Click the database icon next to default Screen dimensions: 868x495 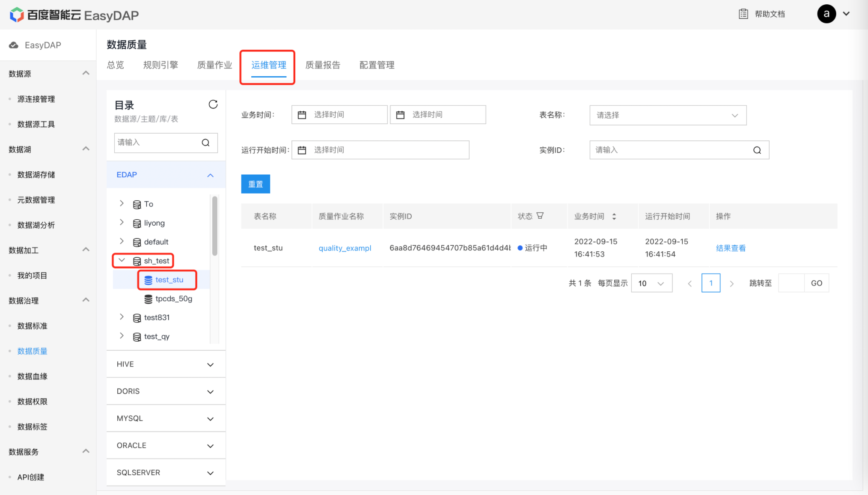pyautogui.click(x=137, y=242)
